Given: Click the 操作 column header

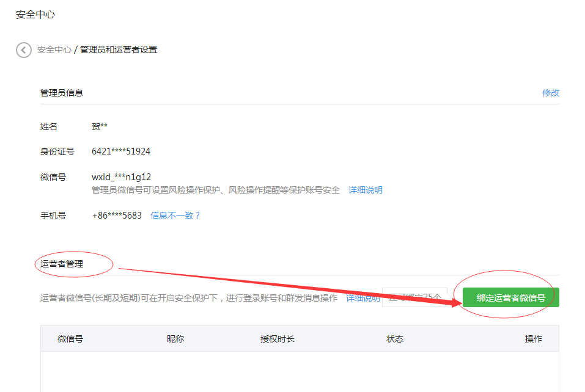Looking at the screenshot, I should (x=533, y=339).
